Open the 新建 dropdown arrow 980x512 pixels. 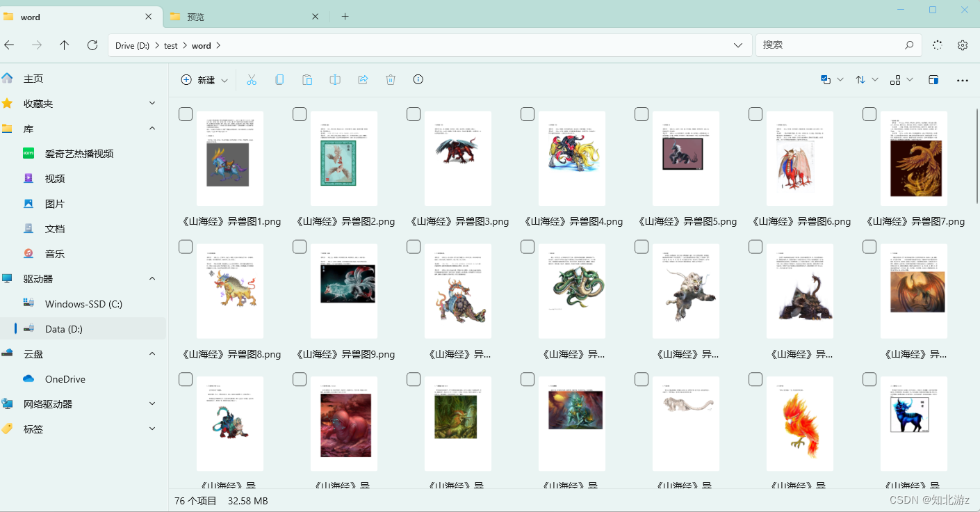(224, 81)
